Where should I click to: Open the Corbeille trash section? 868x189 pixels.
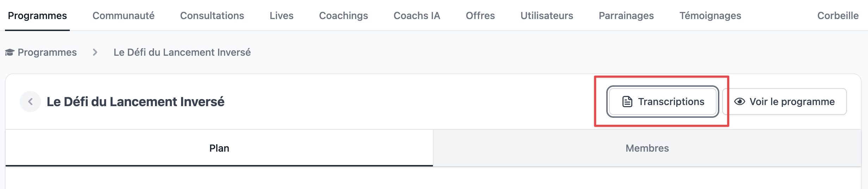[838, 16]
